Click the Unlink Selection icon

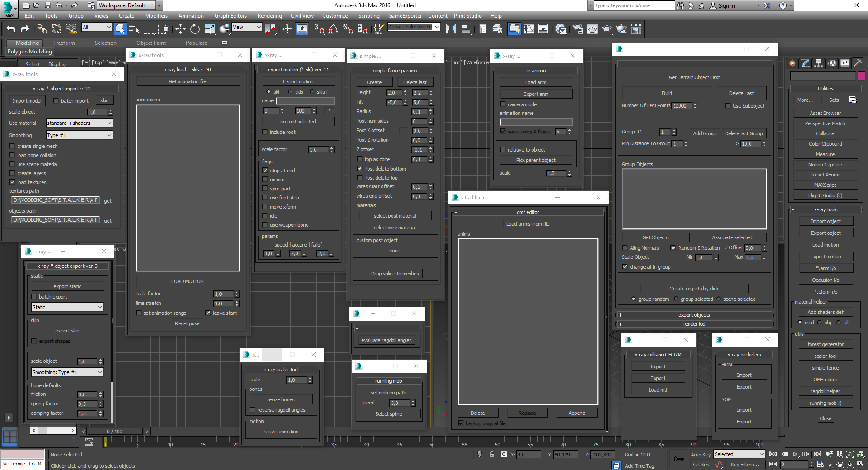tap(57, 29)
